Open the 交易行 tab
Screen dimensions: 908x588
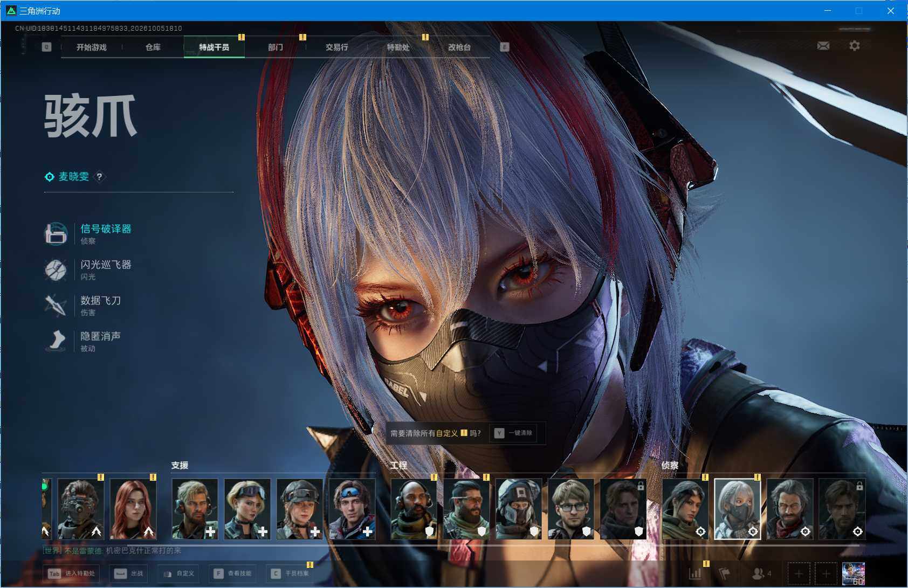(336, 47)
